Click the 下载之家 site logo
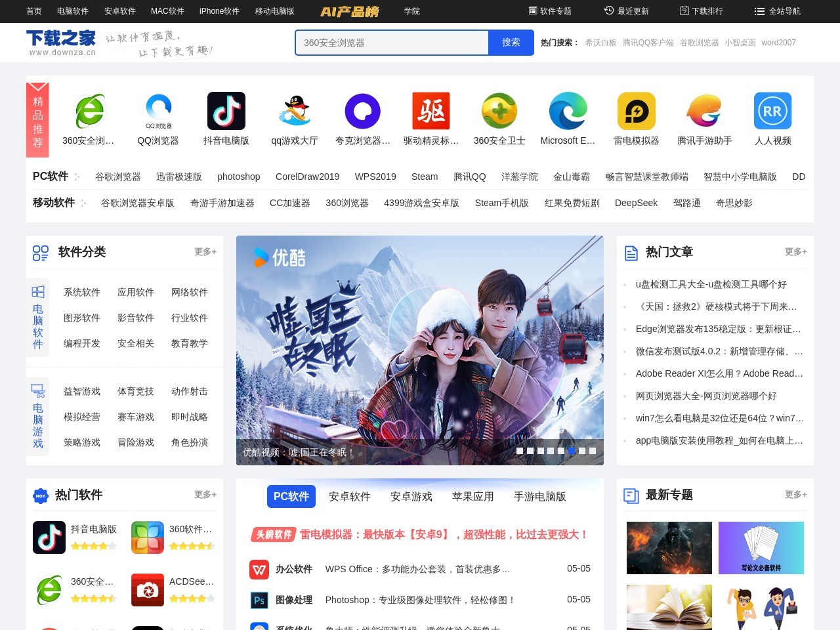 [x=61, y=43]
